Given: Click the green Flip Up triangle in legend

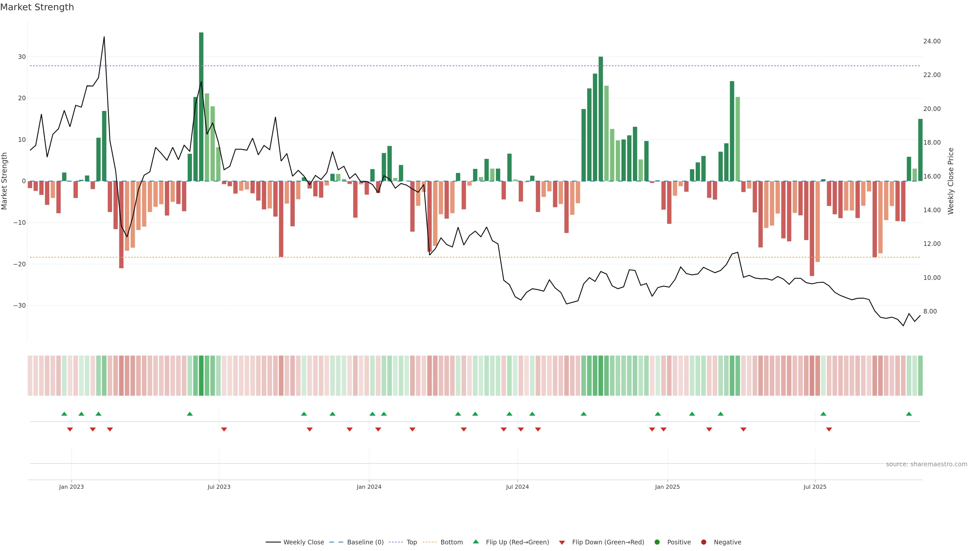Looking at the screenshot, I should [x=475, y=542].
